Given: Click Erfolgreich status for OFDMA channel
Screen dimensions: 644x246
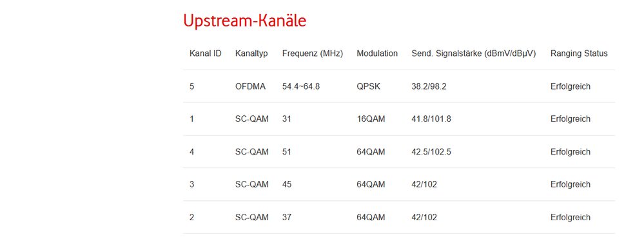Looking at the screenshot, I should coord(571,86).
